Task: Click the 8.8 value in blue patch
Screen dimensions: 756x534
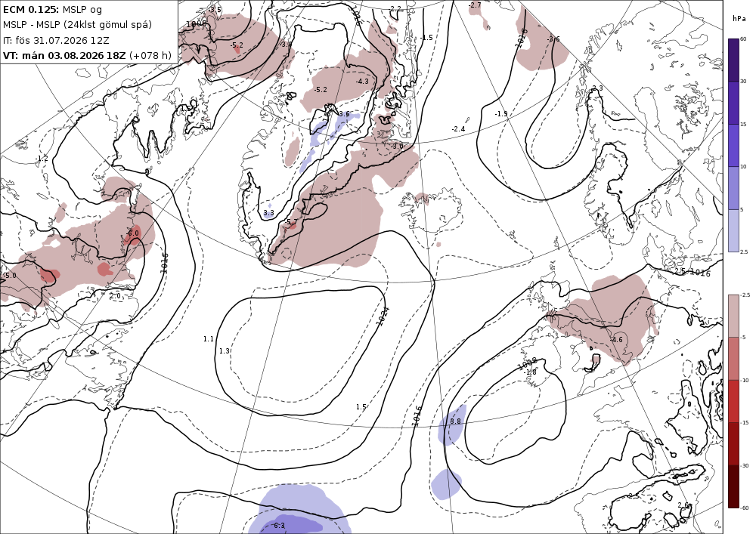Action: click(x=455, y=421)
